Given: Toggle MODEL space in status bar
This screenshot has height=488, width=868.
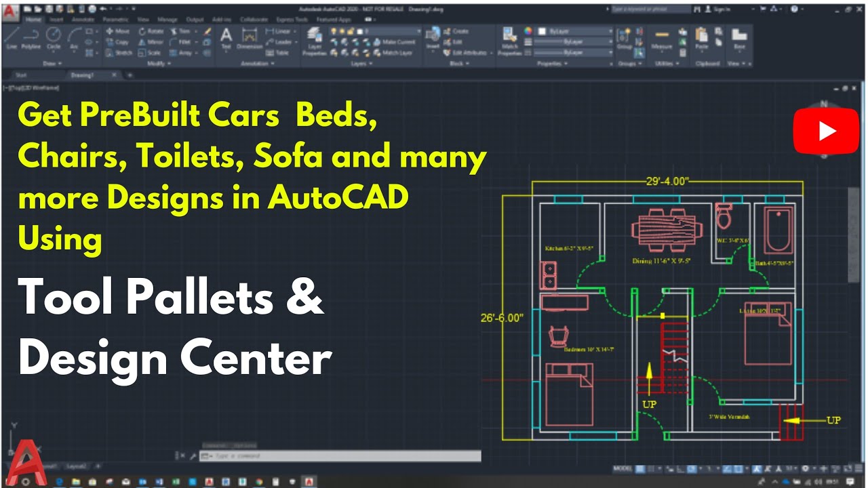Looking at the screenshot, I should (x=623, y=468).
